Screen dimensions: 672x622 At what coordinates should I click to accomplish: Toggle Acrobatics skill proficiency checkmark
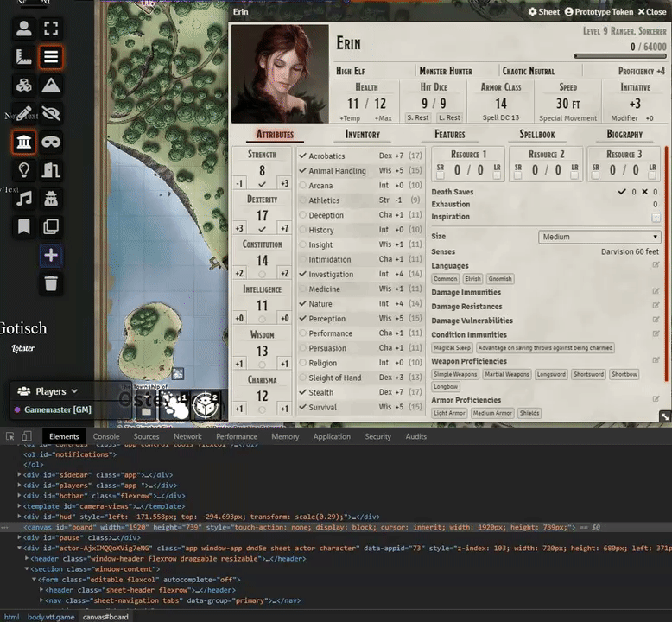[x=302, y=155]
